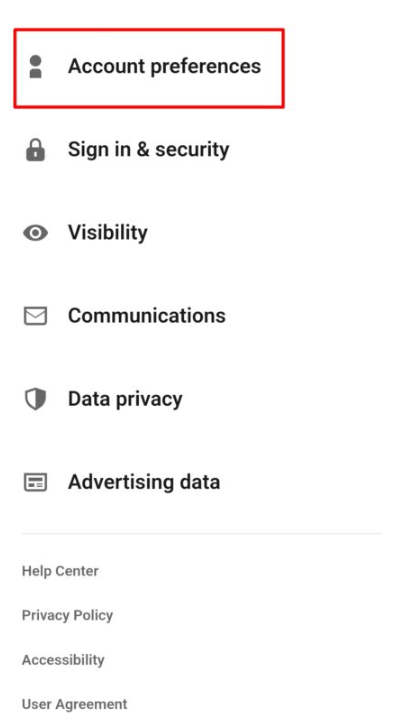Open the Accessibility link

pyautogui.click(x=63, y=660)
